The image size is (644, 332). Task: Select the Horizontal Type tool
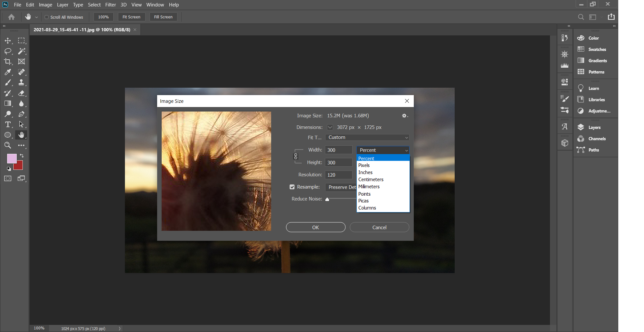(8, 124)
